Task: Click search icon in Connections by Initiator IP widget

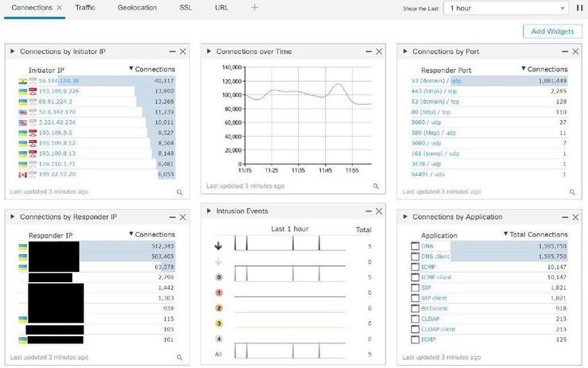Action: pos(180,192)
